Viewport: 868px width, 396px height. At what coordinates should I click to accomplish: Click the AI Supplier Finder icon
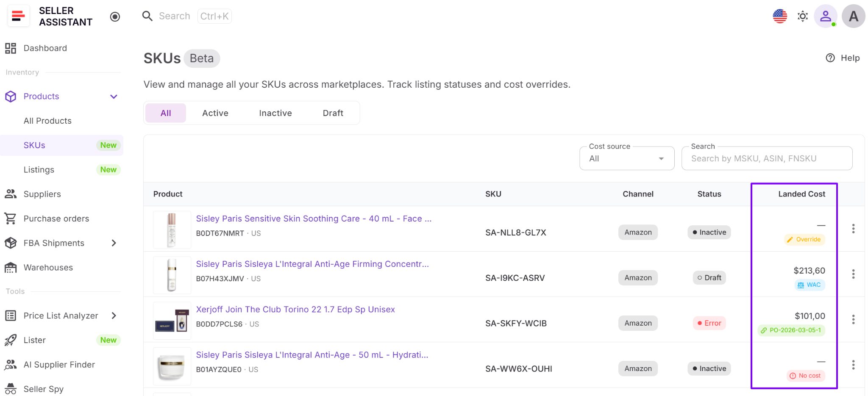[x=11, y=365]
